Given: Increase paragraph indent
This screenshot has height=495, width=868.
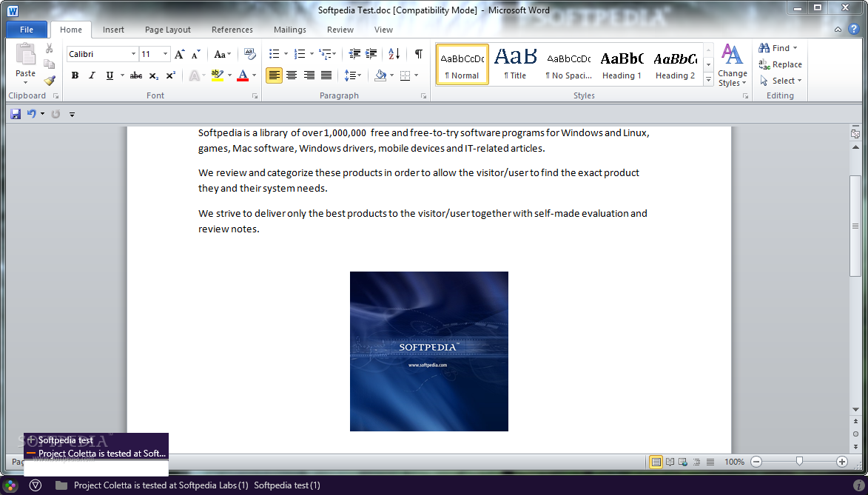Looking at the screenshot, I should 371,54.
